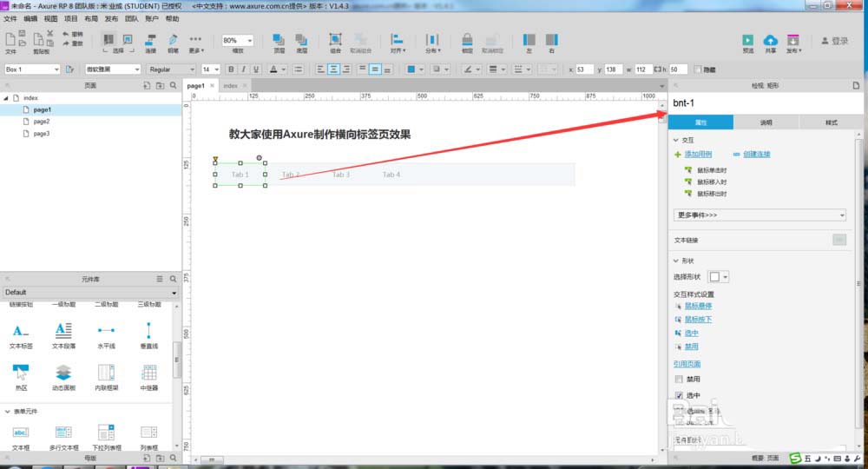Click the Preview (预览) play icon

coord(748,40)
